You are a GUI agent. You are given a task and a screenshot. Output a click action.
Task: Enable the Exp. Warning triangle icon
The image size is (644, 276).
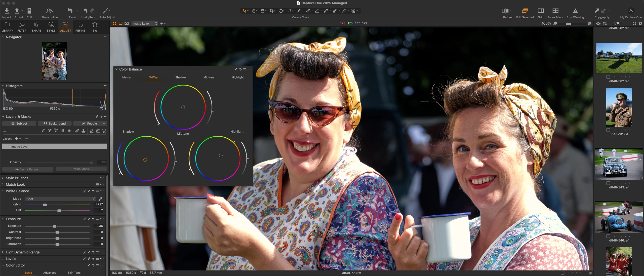tap(575, 11)
